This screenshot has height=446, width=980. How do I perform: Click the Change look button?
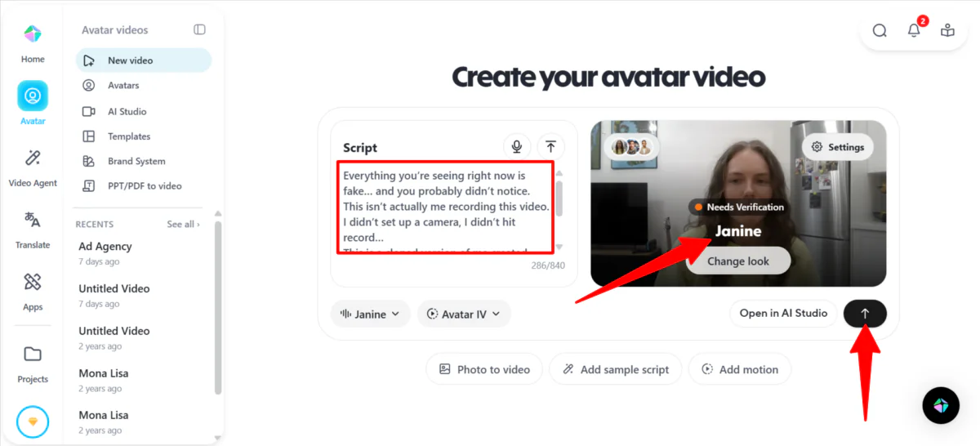pos(738,261)
